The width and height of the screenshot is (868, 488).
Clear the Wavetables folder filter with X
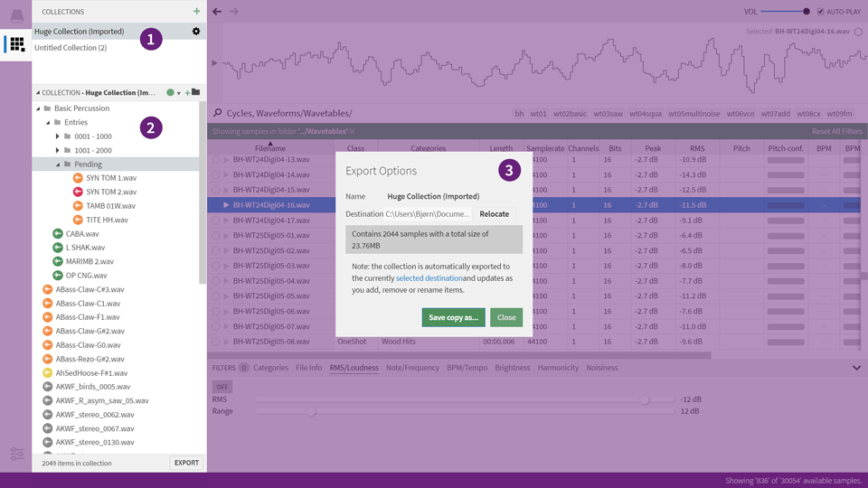[x=352, y=132]
